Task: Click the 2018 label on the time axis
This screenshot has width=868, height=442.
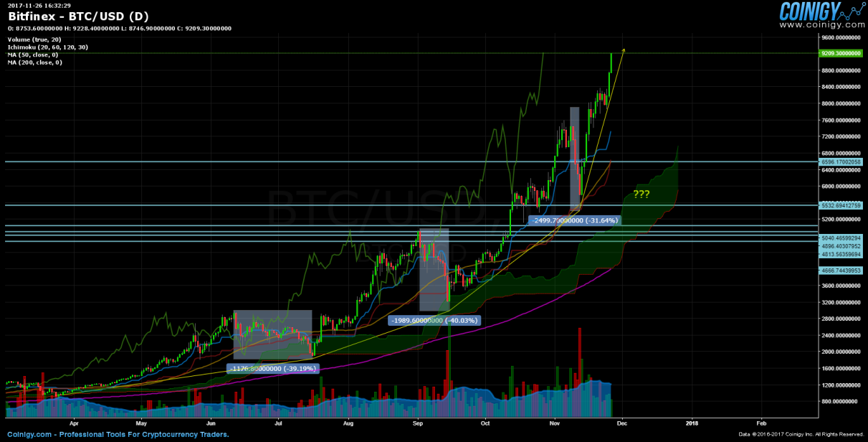Action: pos(692,423)
